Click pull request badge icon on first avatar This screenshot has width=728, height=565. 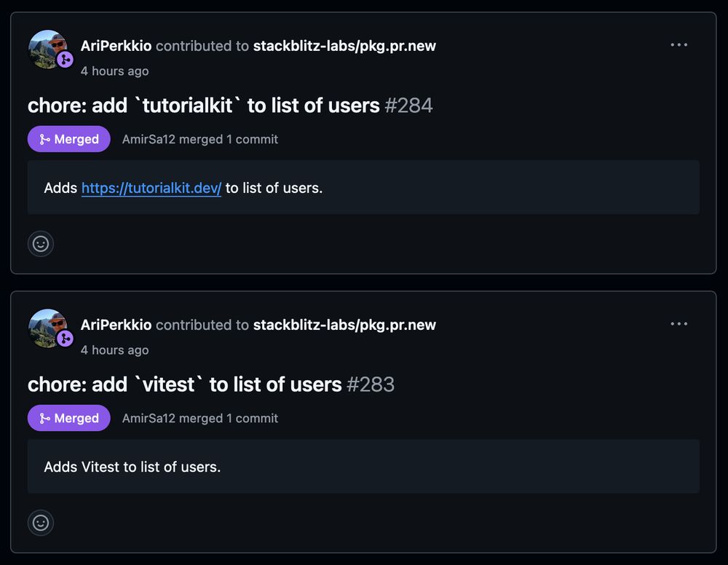65,60
